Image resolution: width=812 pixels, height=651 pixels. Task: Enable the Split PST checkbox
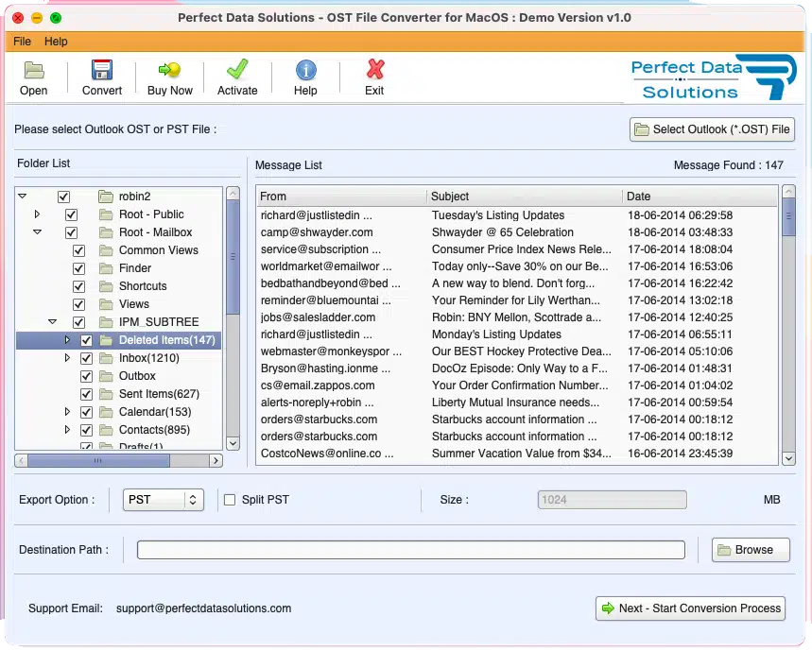[x=230, y=500]
